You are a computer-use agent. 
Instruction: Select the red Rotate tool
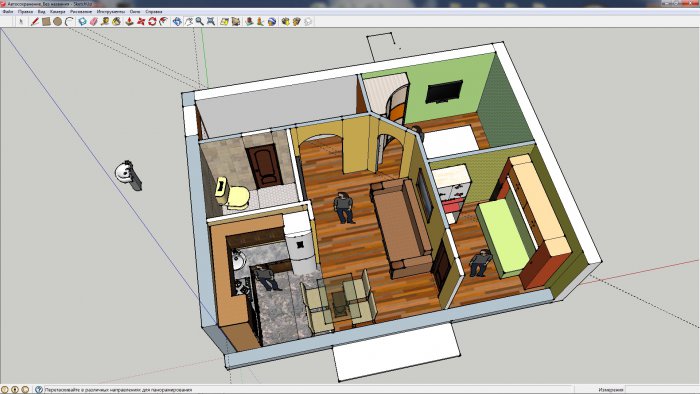pyautogui.click(x=153, y=21)
